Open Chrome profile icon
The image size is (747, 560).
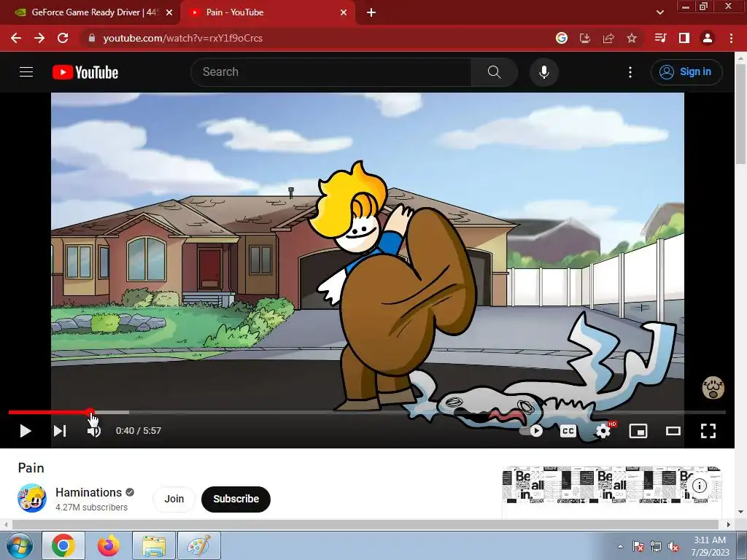(x=708, y=38)
